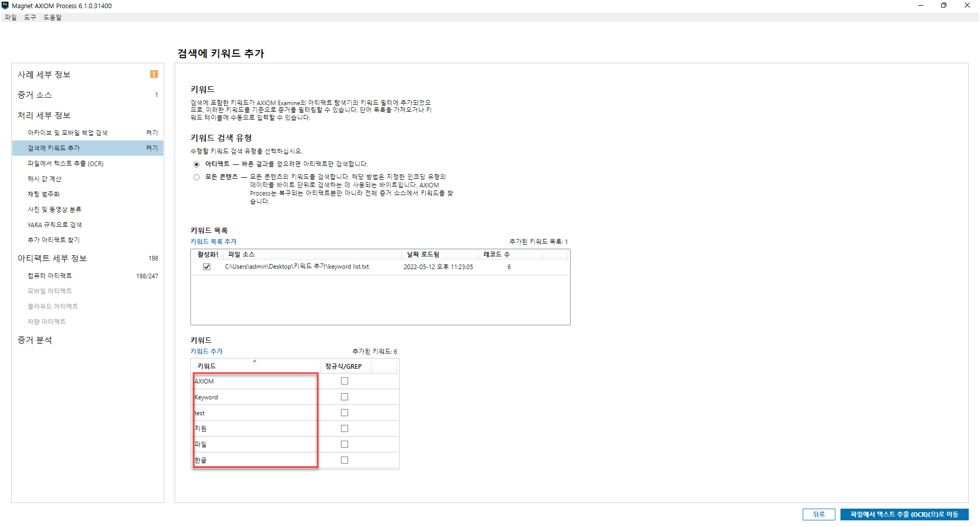Enable 정규식/GREP checkbox for test keyword

pyautogui.click(x=345, y=413)
